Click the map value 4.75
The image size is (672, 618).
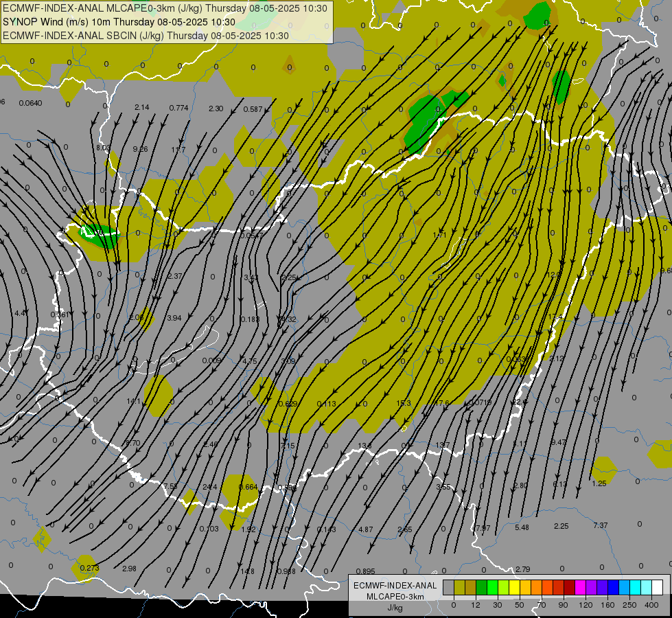pos(249,361)
